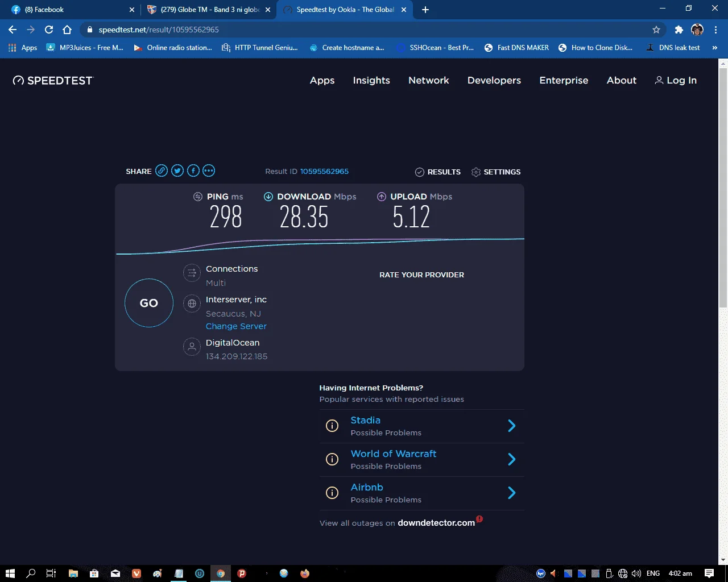Screen dimensions: 728x582
Task: Share result on Facebook
Action: point(193,171)
